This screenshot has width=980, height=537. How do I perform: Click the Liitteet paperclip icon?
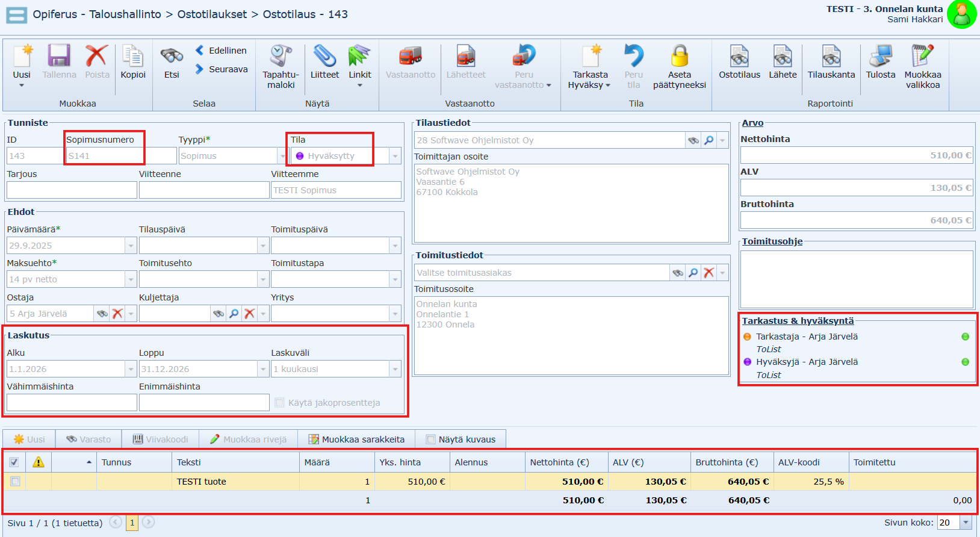coord(324,57)
